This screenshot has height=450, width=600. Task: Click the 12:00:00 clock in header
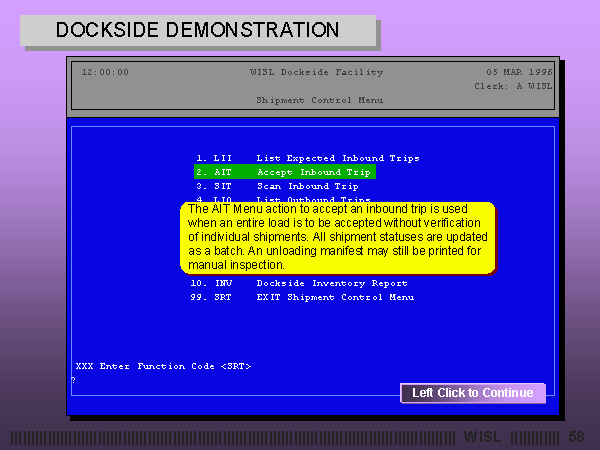105,72
